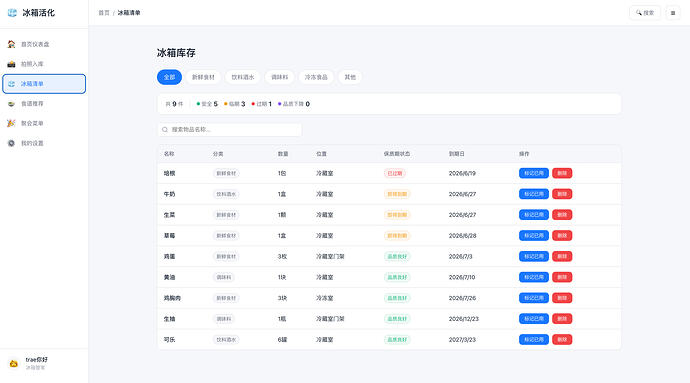Open 食谱推荐 via its bowl icon
690x383 pixels.
[11, 103]
